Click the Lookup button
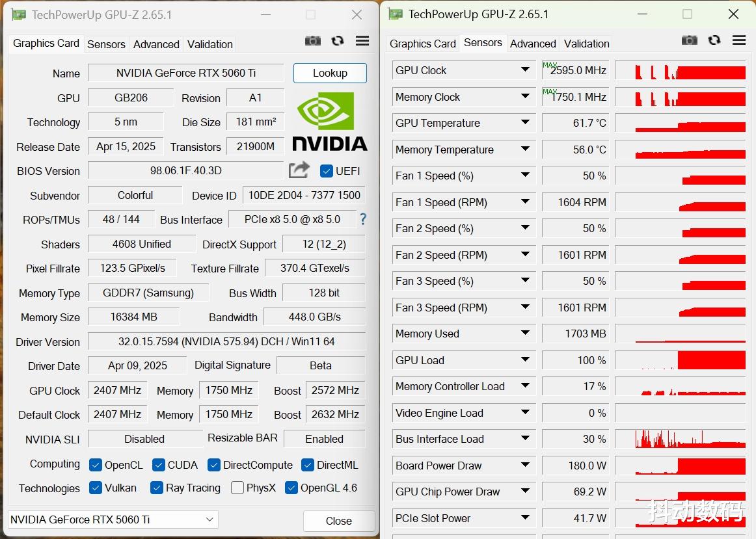The height and width of the screenshot is (539, 756). (330, 73)
